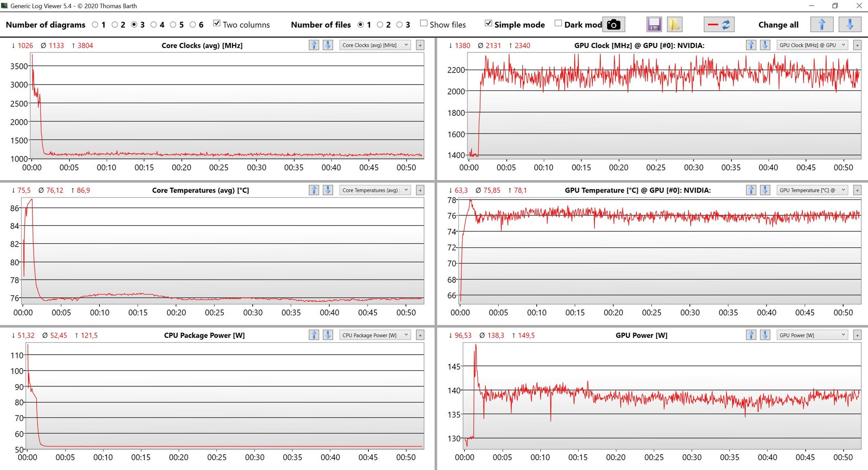Open GPU Temperature [°C] sensor dropdown

tap(812, 190)
